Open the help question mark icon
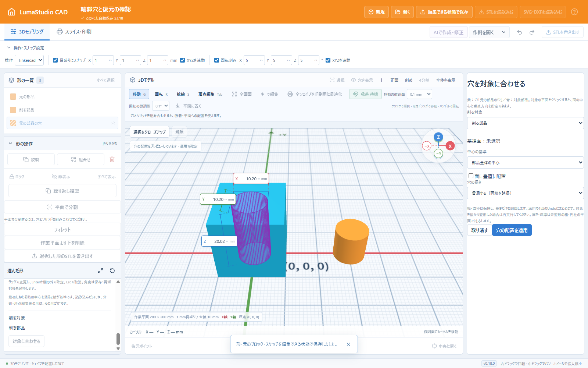588x368 pixels. (574, 12)
